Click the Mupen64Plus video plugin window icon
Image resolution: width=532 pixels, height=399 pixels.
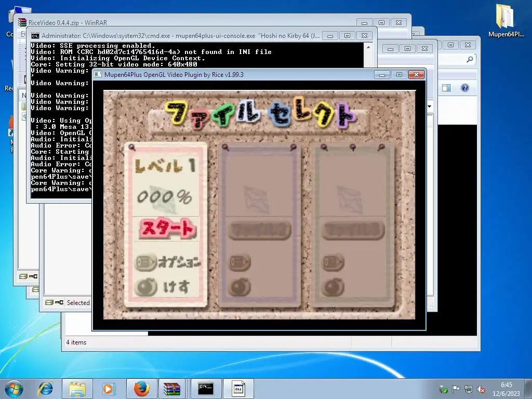pos(98,75)
